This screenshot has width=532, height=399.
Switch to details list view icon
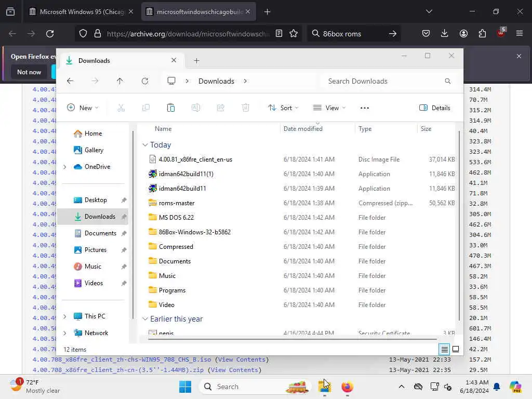(444, 349)
